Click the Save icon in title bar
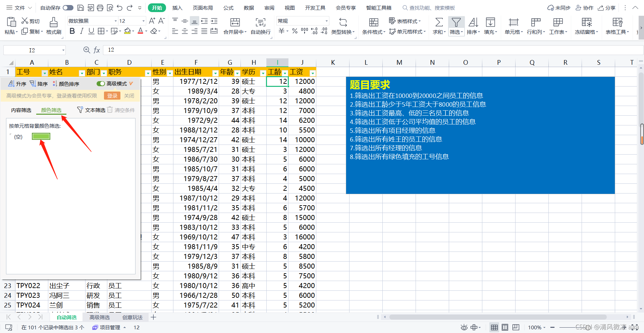This screenshot has width=644, height=333. tap(80, 8)
